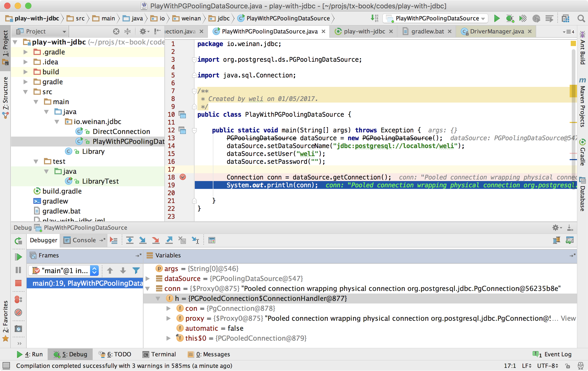Collapse the src folder in project tree
The width and height of the screenshot is (588, 371).
click(26, 92)
